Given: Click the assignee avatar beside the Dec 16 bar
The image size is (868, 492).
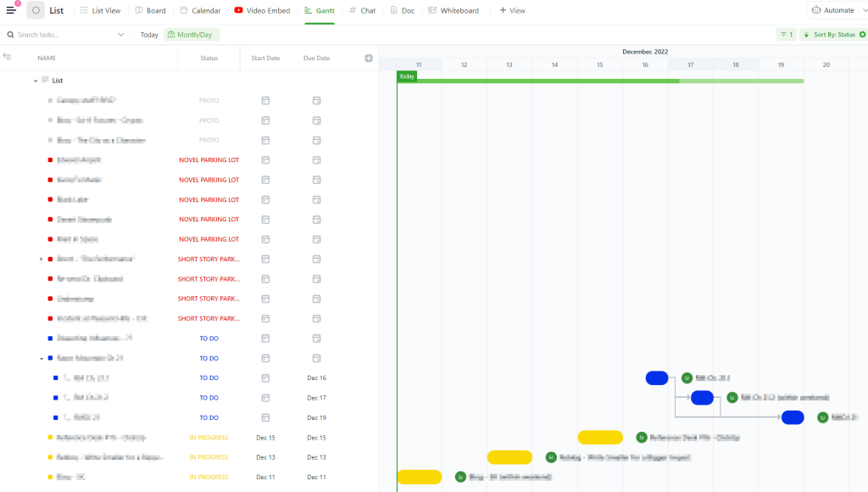Looking at the screenshot, I should pos(687,378).
